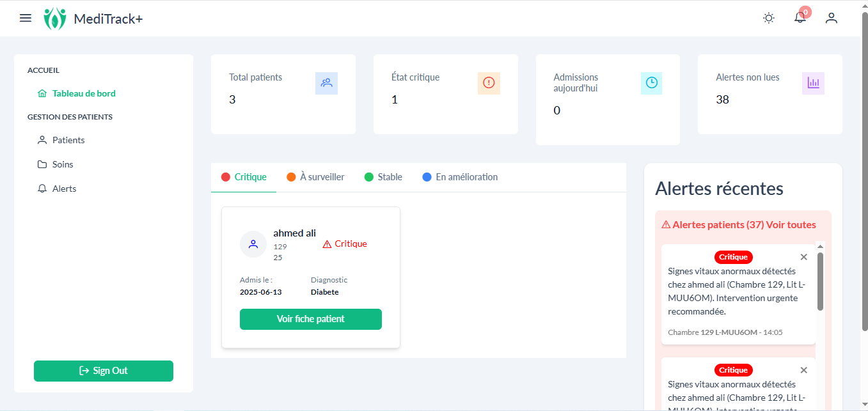Open the notifications bell in the header
The image size is (868, 411).
click(x=800, y=18)
